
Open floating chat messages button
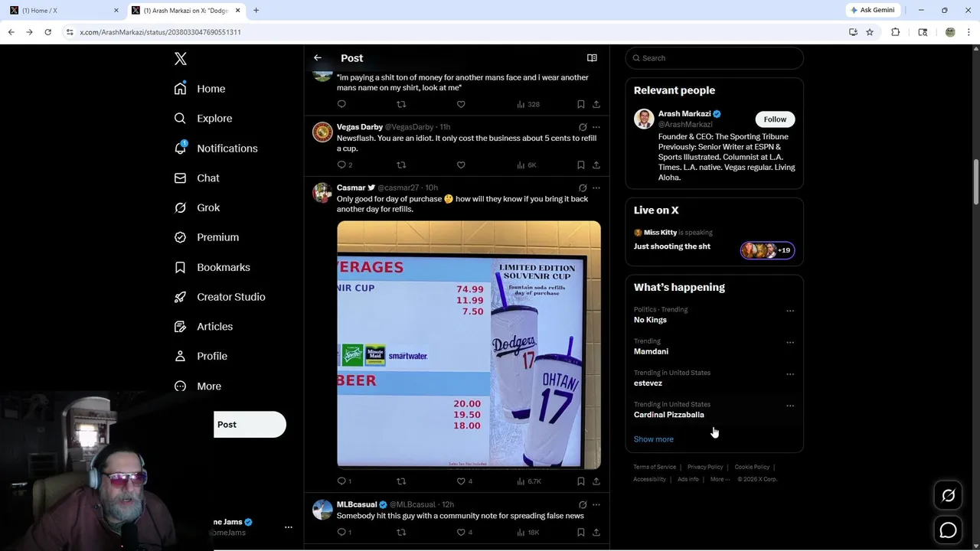point(948,530)
